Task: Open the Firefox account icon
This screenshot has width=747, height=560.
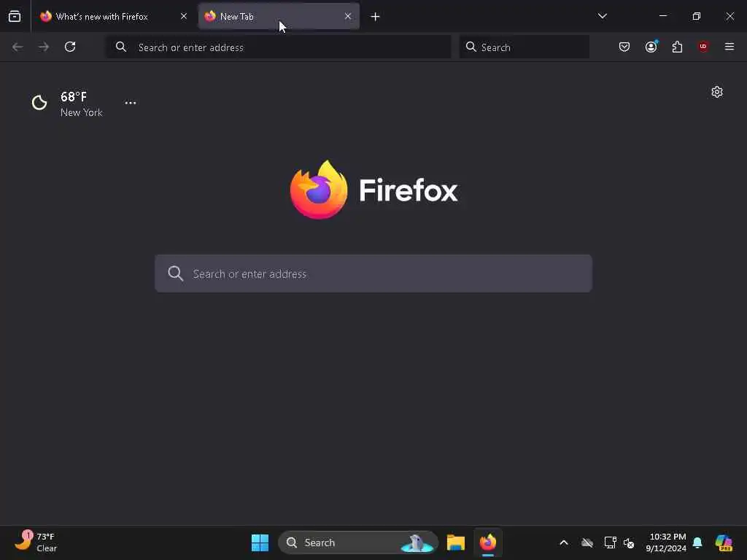Action: 651,47
